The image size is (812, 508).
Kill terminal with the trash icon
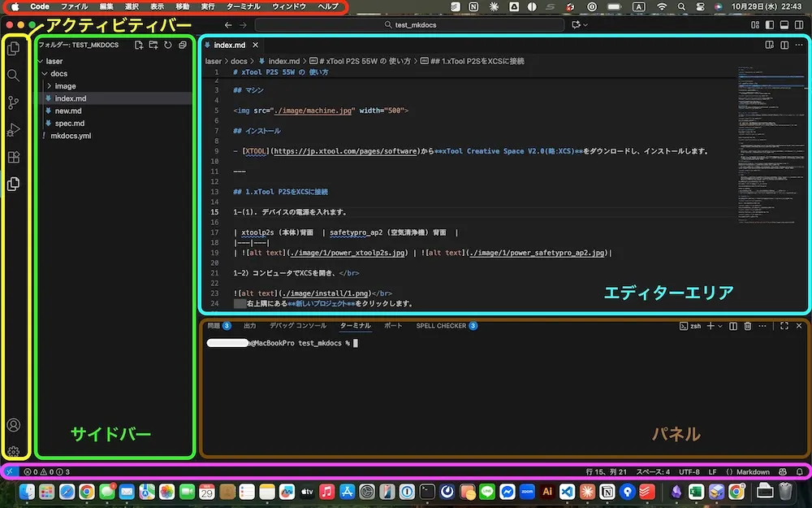point(747,326)
